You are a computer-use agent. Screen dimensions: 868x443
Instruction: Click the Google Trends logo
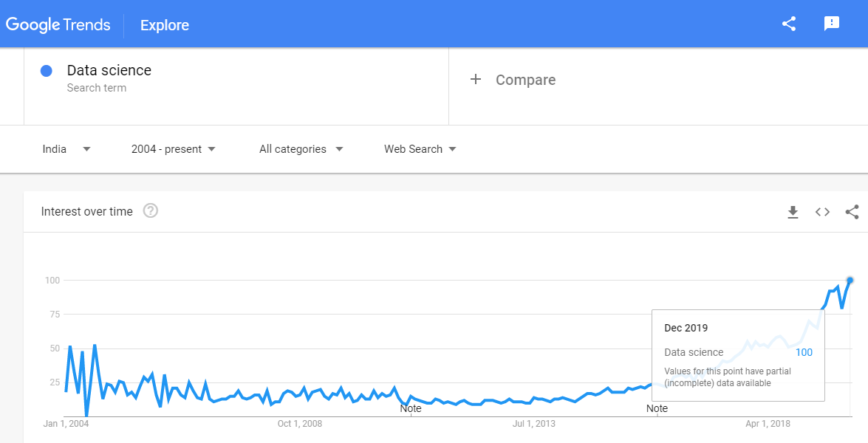click(x=58, y=25)
